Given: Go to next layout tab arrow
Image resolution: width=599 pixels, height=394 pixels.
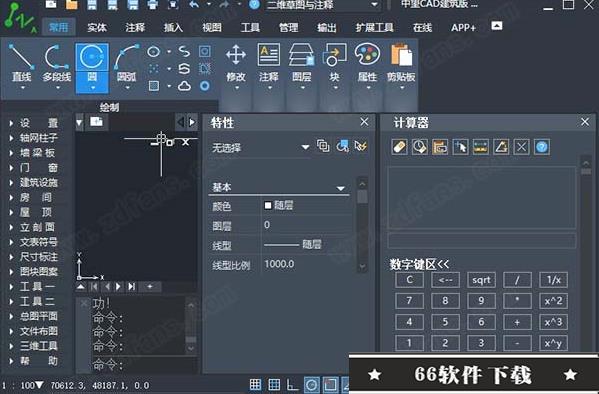Looking at the screenshot, I should (x=118, y=287).
